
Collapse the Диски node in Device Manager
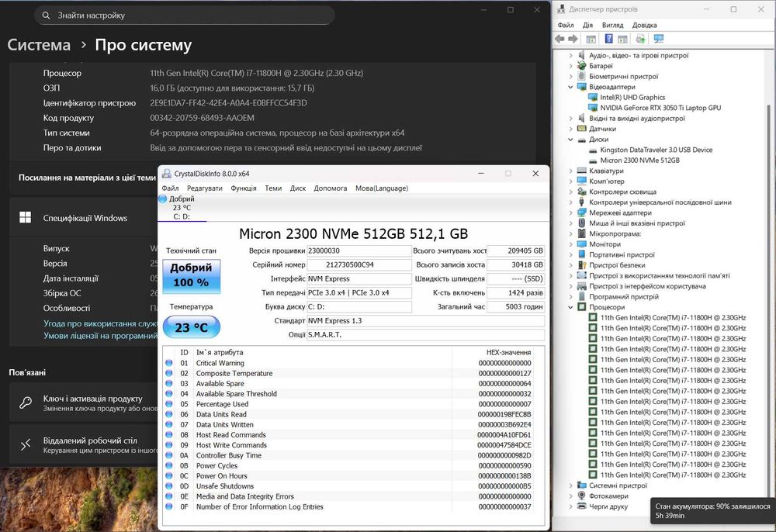click(x=570, y=140)
